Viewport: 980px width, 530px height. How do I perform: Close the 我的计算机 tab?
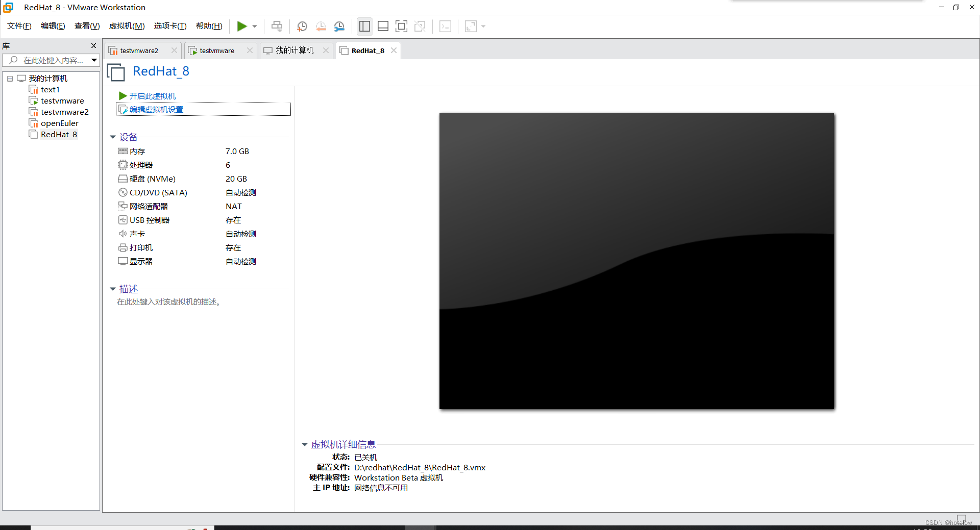(326, 51)
